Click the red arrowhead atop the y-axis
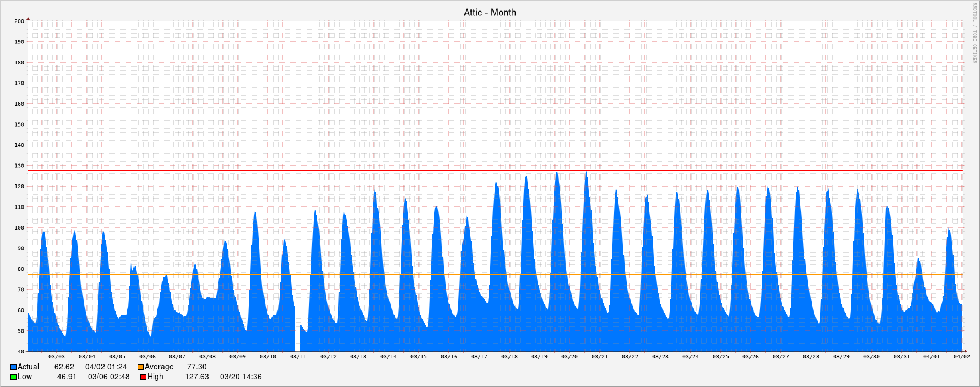 click(x=28, y=19)
